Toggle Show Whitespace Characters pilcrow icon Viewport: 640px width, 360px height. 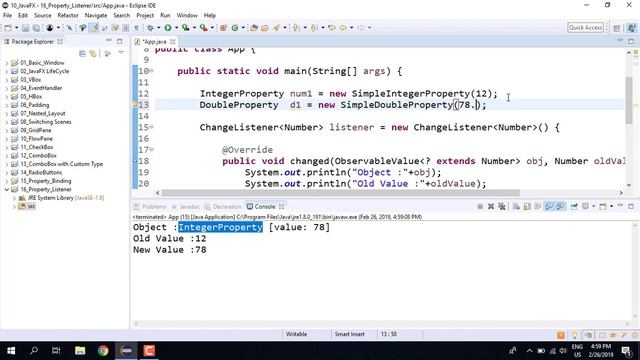[x=136, y=28]
